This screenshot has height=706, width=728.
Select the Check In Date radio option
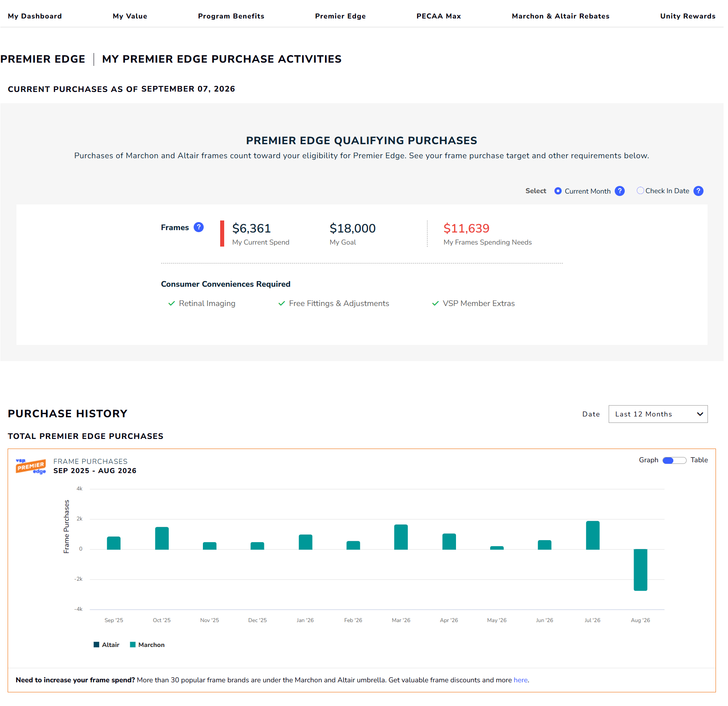(x=640, y=191)
